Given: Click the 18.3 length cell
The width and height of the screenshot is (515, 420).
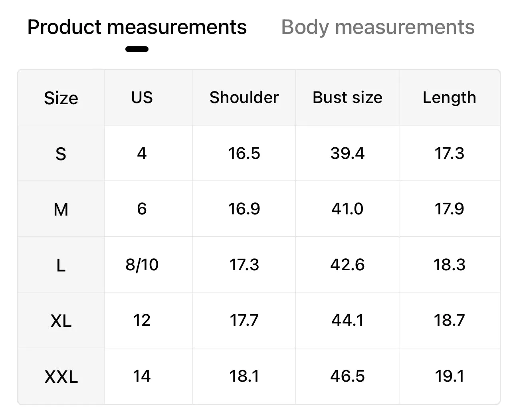Looking at the screenshot, I should [450, 265].
